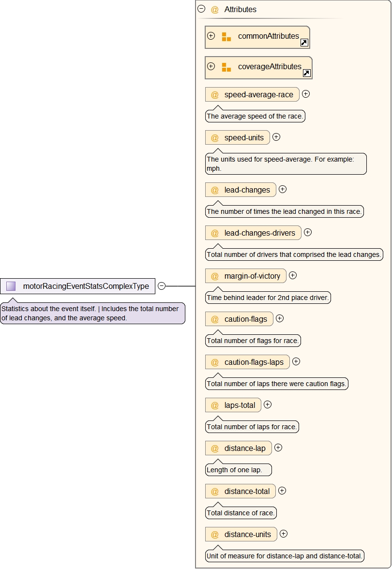Screen dimensions: 392x569
Task: Click the "Total distance of race." annotation
Action: click(241, 513)
